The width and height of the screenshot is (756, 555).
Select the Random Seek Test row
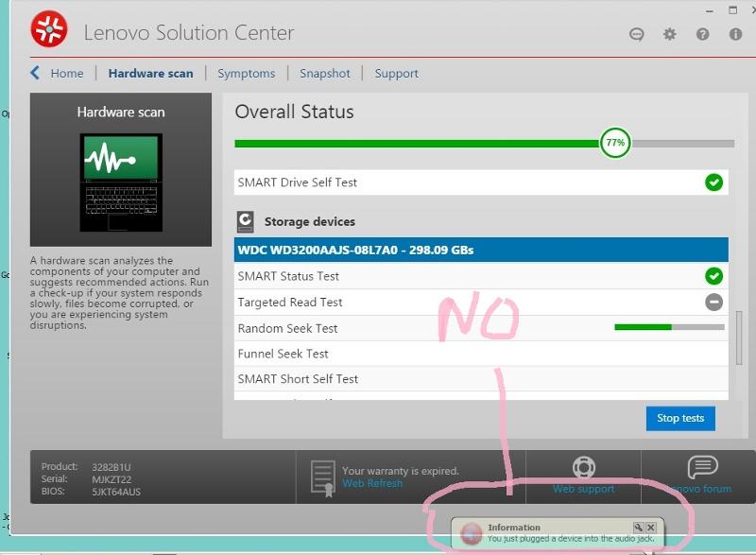point(481,328)
